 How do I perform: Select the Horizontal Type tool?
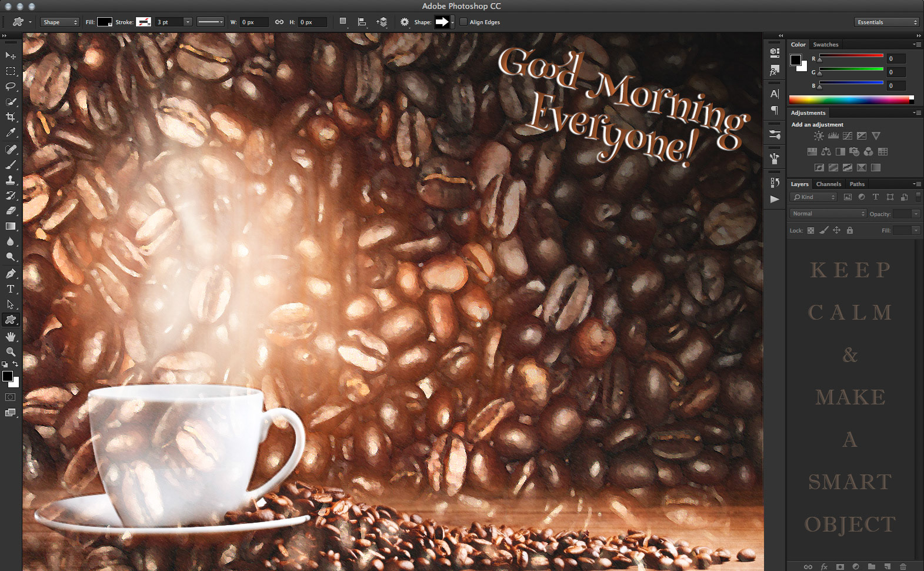click(11, 288)
